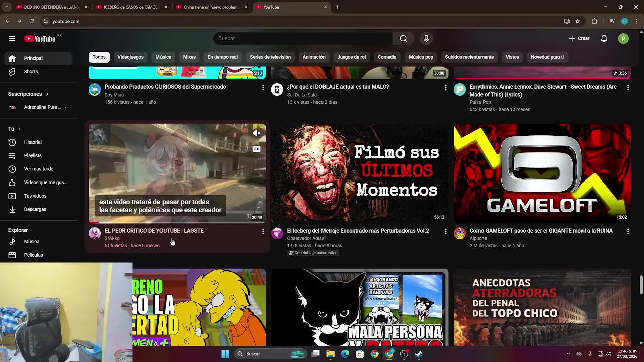
Task: Select the Videojuegos filter chip
Action: 131,57
